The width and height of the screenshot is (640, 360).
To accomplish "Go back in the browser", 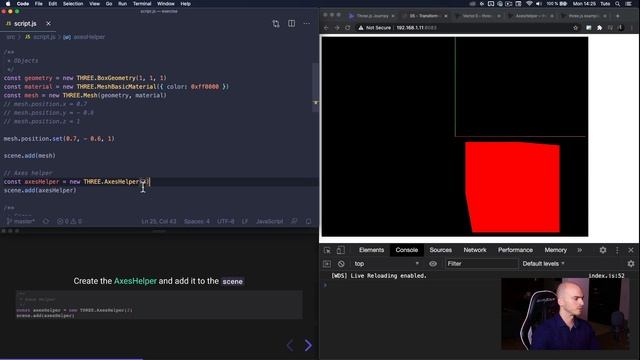I will point(326,28).
